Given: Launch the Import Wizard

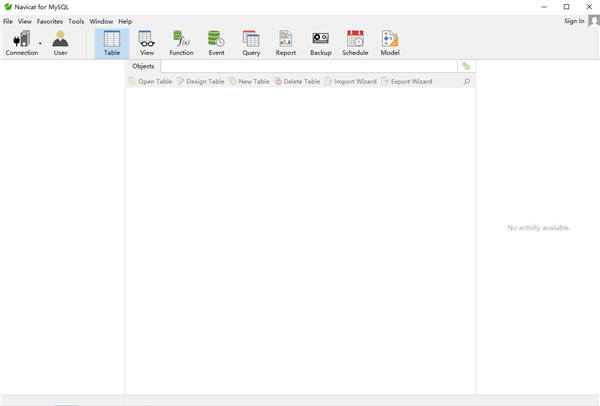Looking at the screenshot, I should (x=351, y=82).
